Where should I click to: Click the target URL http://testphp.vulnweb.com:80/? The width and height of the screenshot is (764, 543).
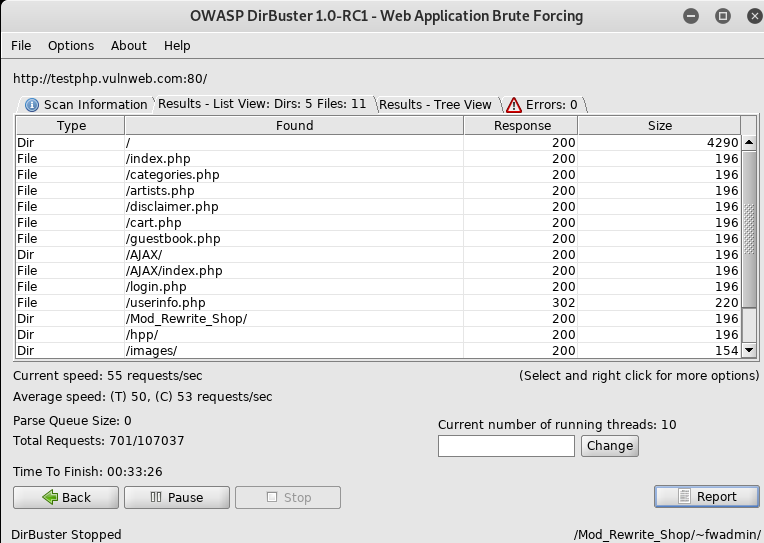pyautogui.click(x=110, y=78)
